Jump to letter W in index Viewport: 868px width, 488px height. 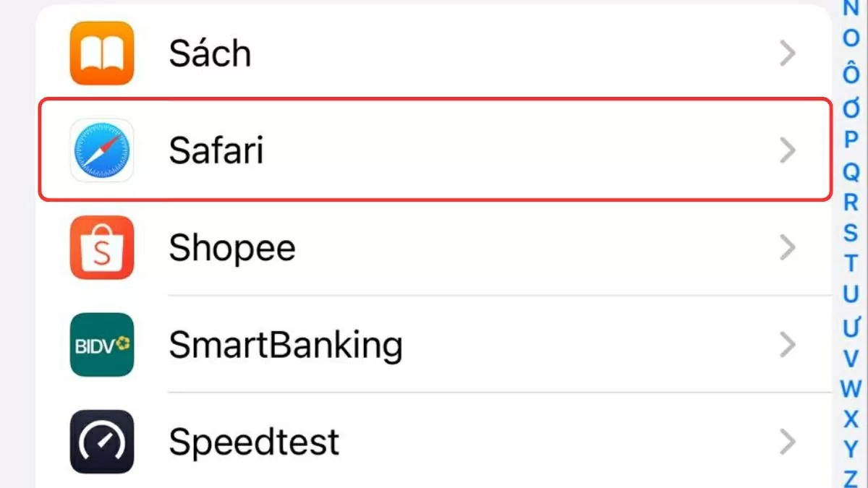coord(851,388)
